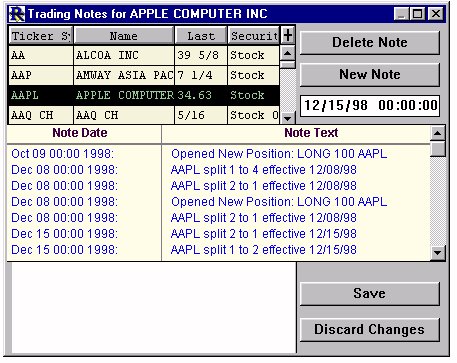Click the AMWAY ASIA PAC name cell

click(x=124, y=75)
